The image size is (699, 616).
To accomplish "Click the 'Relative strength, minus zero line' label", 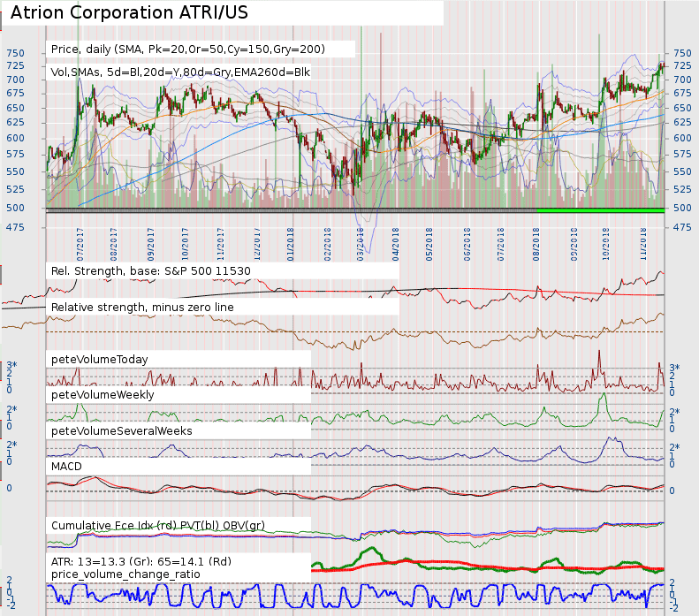I will [142, 307].
